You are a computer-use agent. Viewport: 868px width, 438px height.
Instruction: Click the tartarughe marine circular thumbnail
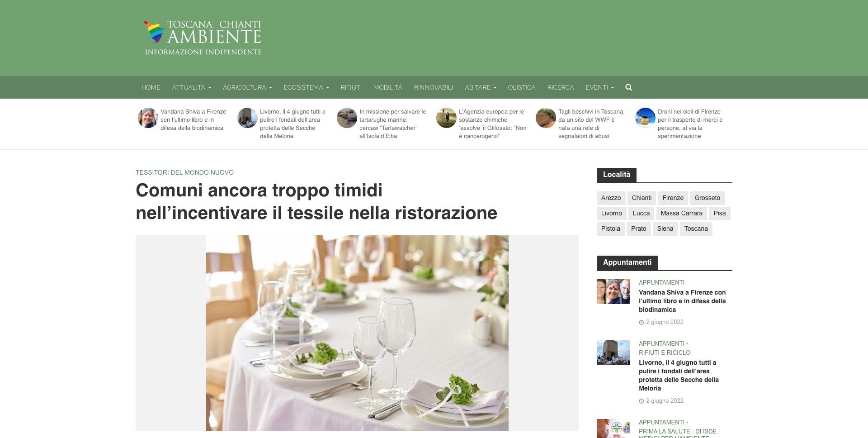point(347,118)
